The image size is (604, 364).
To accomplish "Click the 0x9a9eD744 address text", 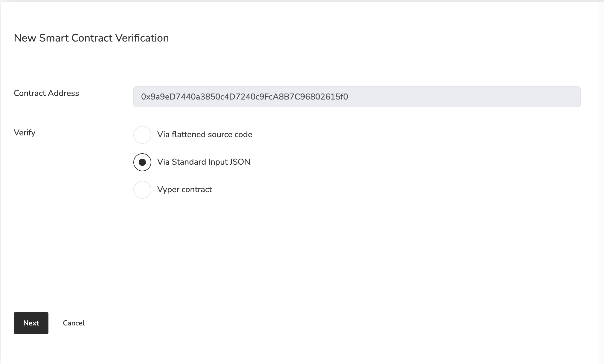I will [244, 97].
